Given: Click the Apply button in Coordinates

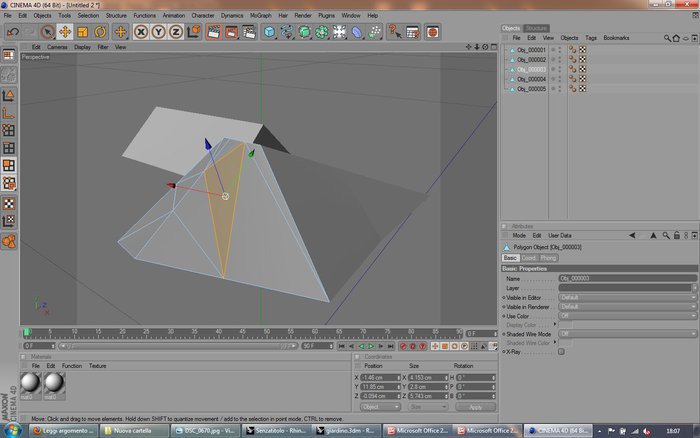Looking at the screenshot, I should tap(475, 407).
